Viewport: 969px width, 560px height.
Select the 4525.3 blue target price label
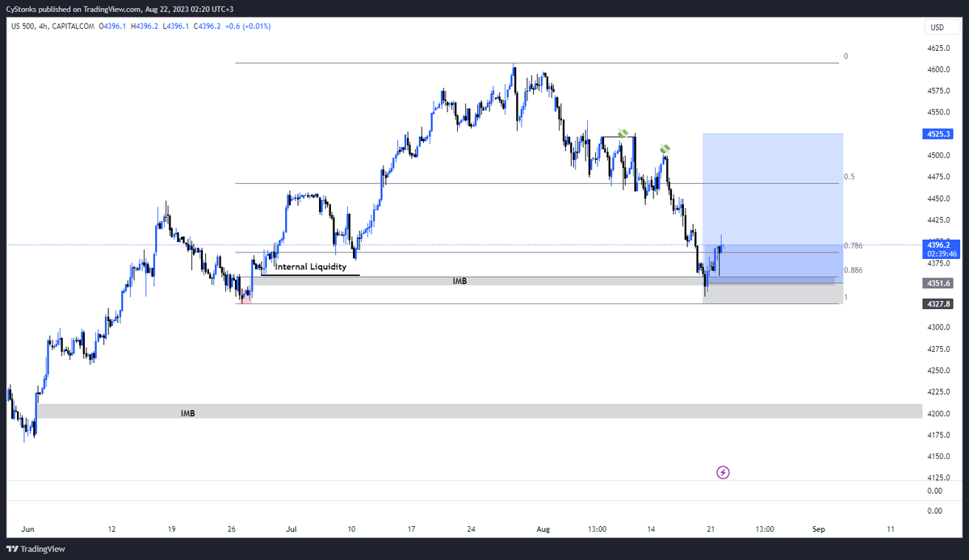point(937,134)
